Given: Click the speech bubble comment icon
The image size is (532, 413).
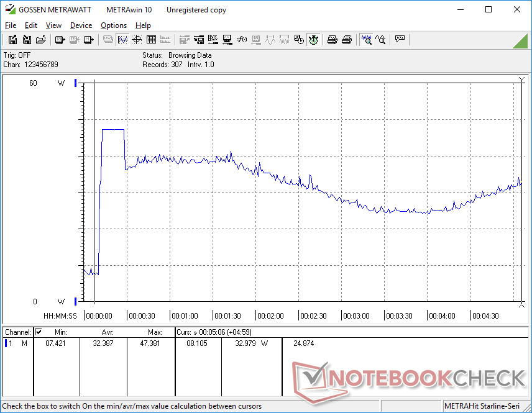Looking at the screenshot, I should [x=400, y=40].
